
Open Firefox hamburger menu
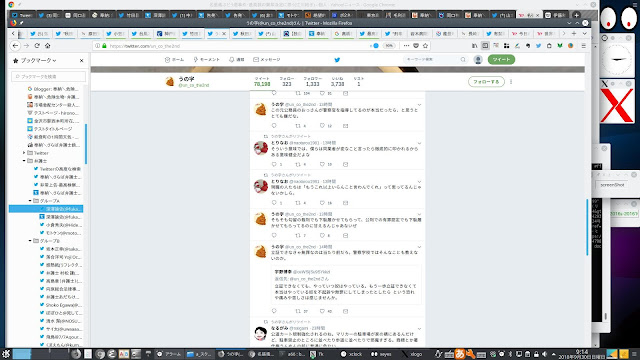point(584,46)
